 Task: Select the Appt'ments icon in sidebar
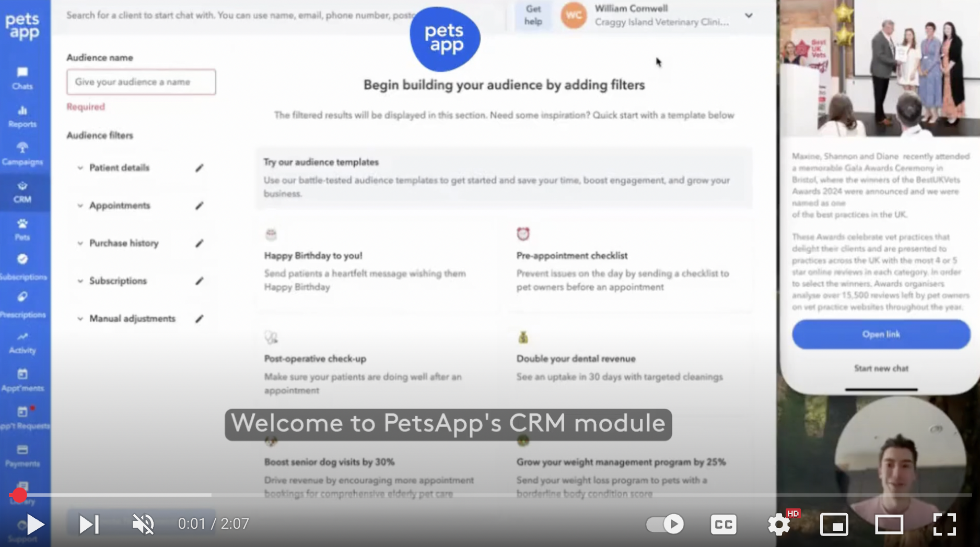click(x=22, y=378)
